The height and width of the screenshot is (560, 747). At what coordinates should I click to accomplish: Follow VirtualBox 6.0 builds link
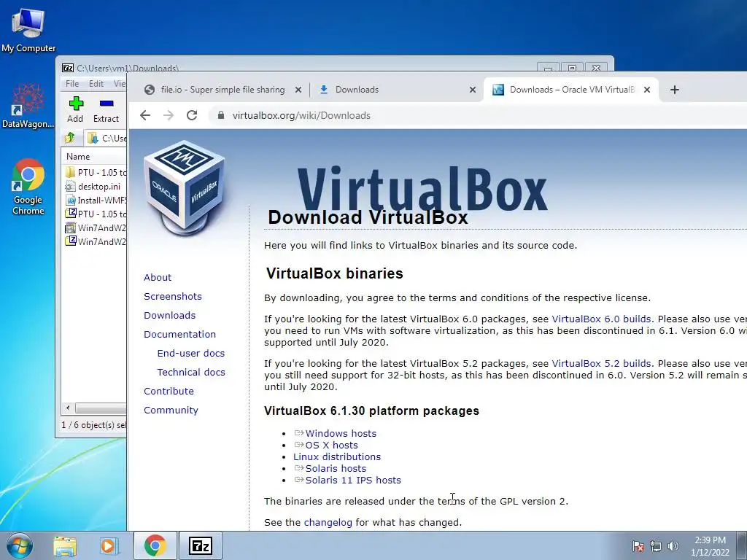click(602, 319)
